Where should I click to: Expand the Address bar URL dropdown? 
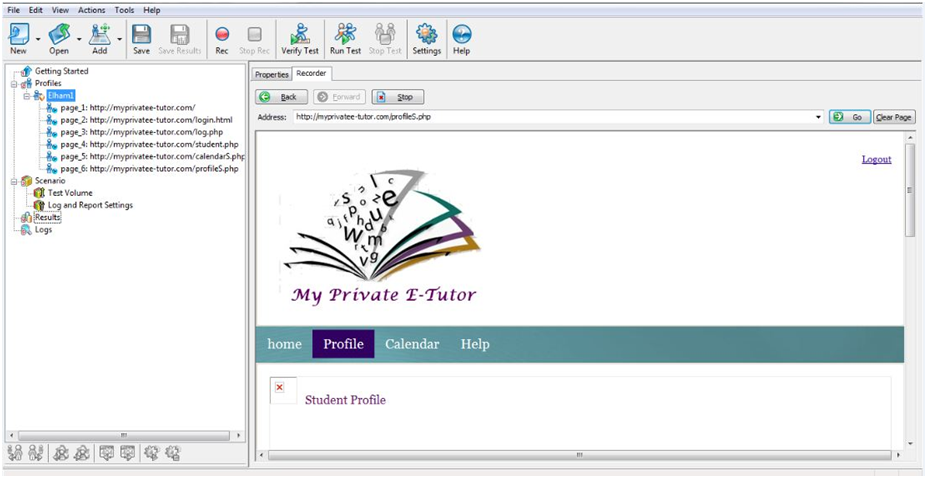pos(818,117)
